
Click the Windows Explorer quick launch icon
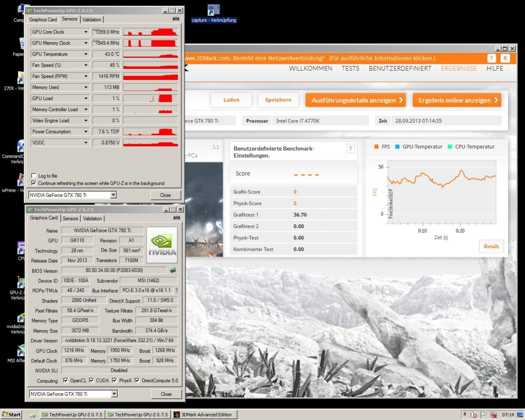coord(32,415)
